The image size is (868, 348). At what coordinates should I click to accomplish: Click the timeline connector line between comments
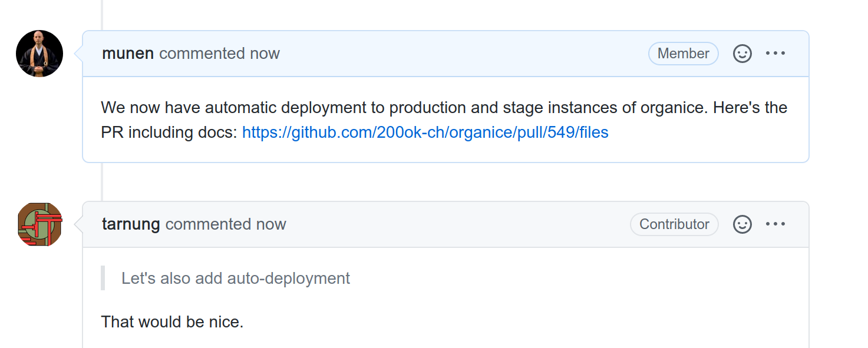(x=102, y=181)
